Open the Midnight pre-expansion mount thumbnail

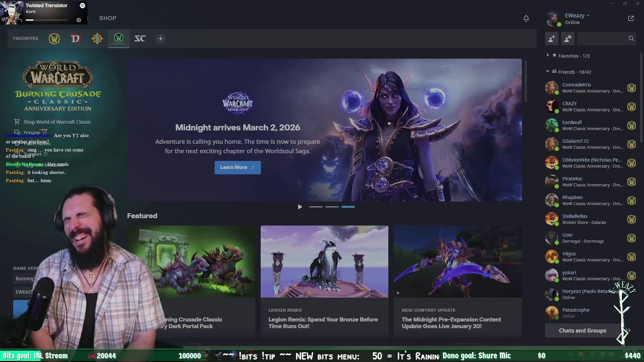click(x=458, y=261)
